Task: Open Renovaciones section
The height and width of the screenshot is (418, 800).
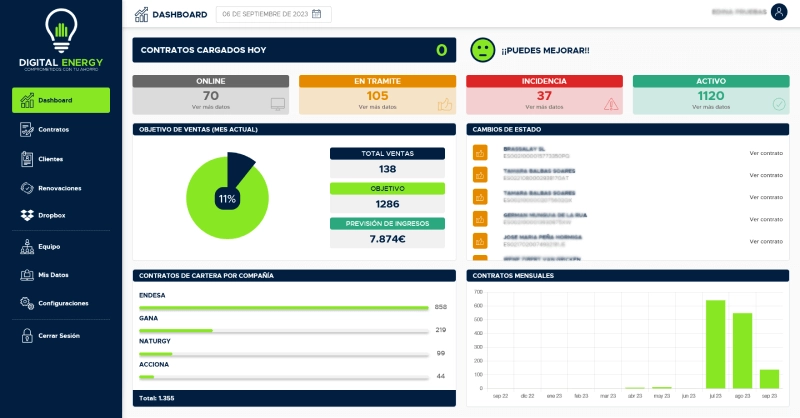Action: point(59,188)
